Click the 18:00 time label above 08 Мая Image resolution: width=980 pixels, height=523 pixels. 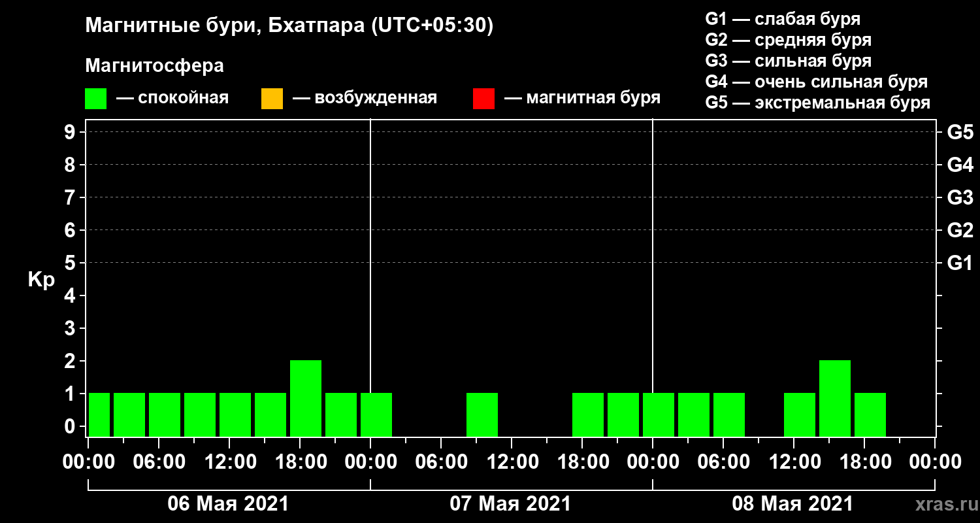pyautogui.click(x=864, y=462)
